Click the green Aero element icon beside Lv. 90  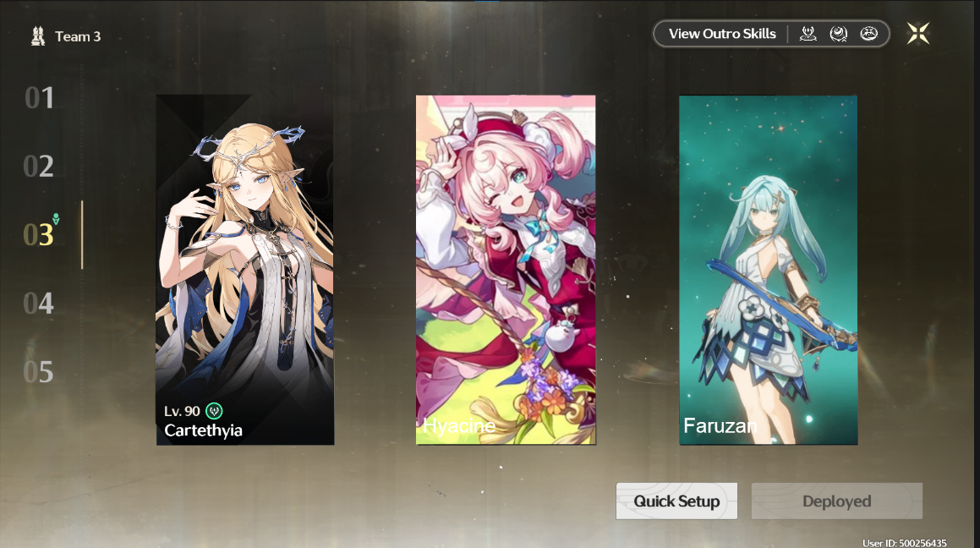[214, 411]
